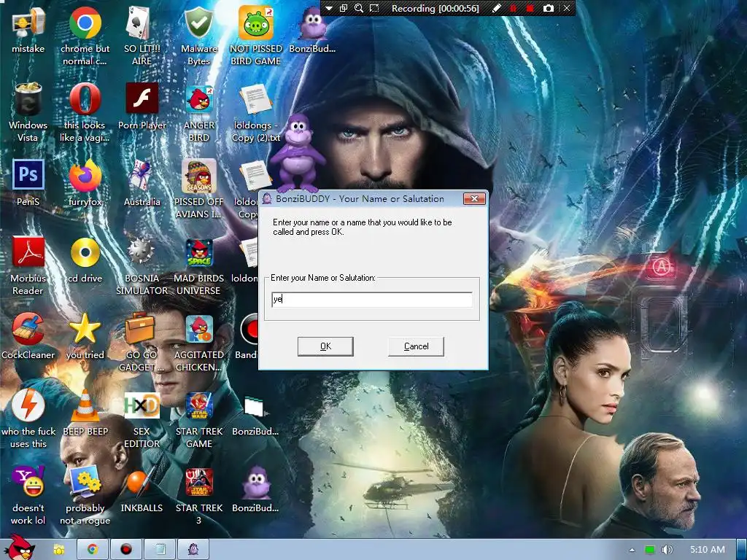Open the 'probably not a rogue' gears icon

(85, 496)
